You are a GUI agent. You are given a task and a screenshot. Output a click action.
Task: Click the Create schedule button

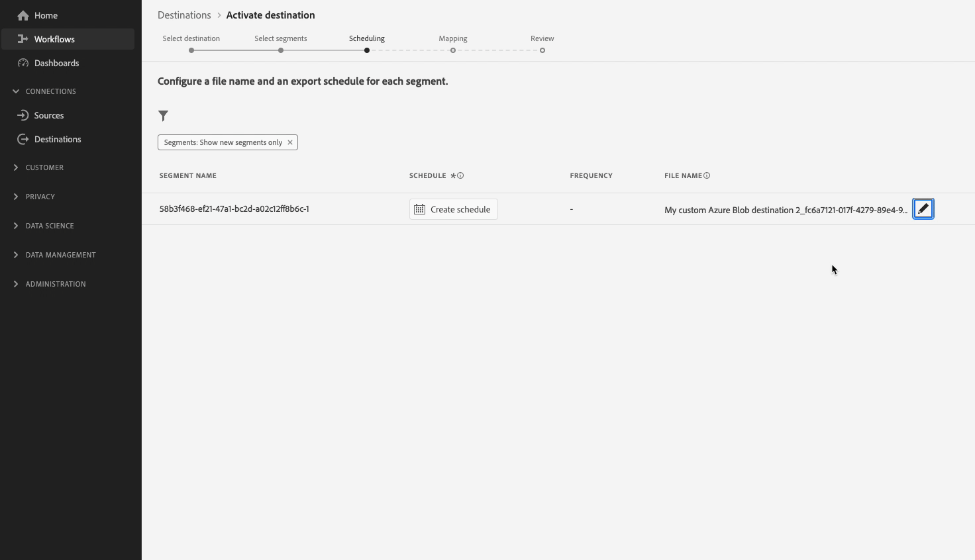click(454, 209)
